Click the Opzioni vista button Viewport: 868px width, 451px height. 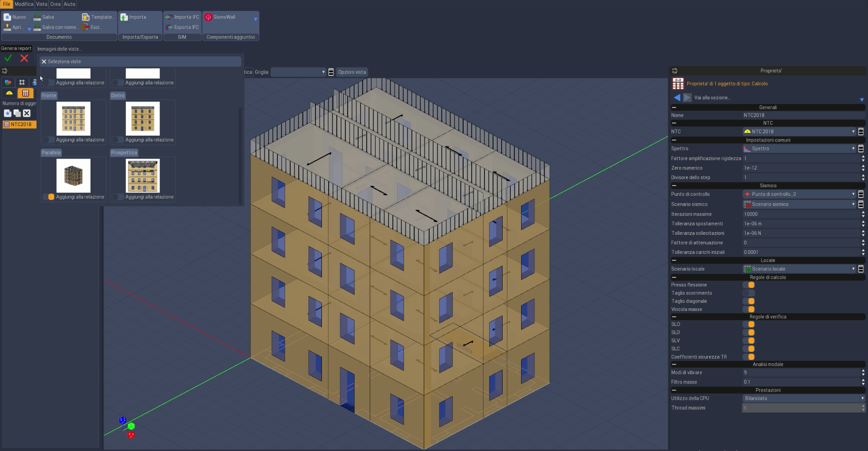[352, 72]
